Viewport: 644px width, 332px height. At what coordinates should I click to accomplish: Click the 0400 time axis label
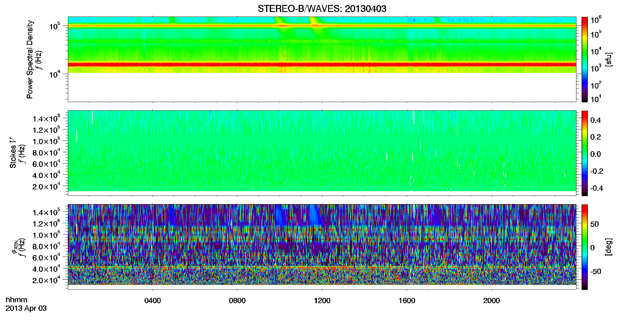click(x=152, y=301)
